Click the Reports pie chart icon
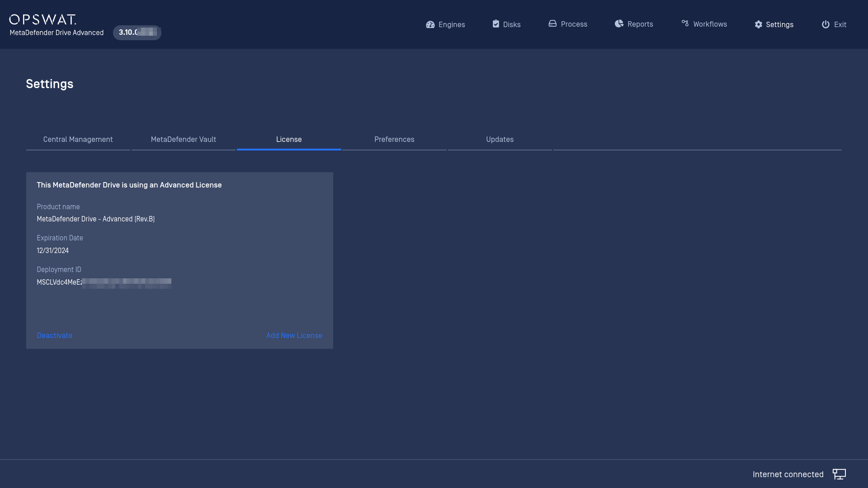The width and height of the screenshot is (868, 488). (x=619, y=23)
